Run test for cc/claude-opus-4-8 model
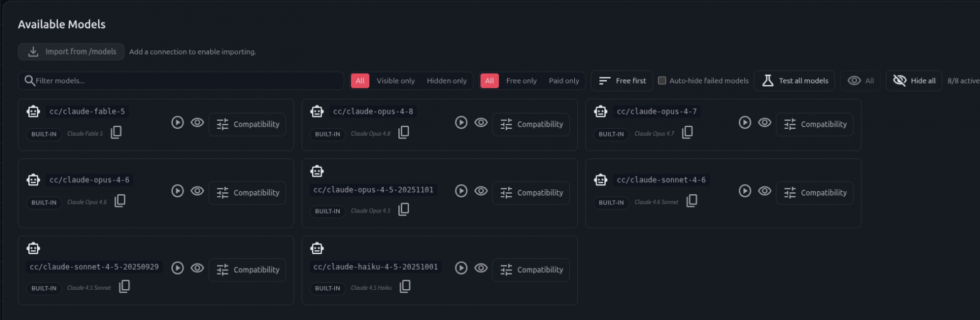Screen dimensions: 980x320 click(x=461, y=123)
